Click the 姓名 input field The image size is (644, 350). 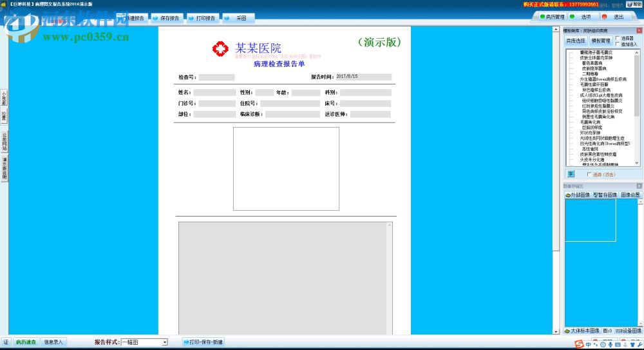214,93
